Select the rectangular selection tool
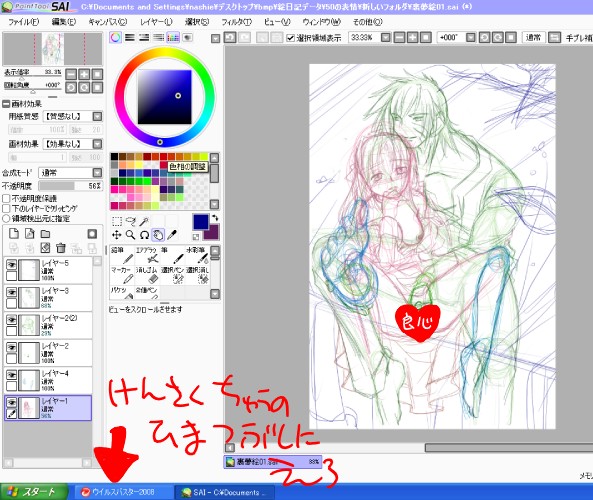This screenshot has height=500, width=593. coord(117,221)
